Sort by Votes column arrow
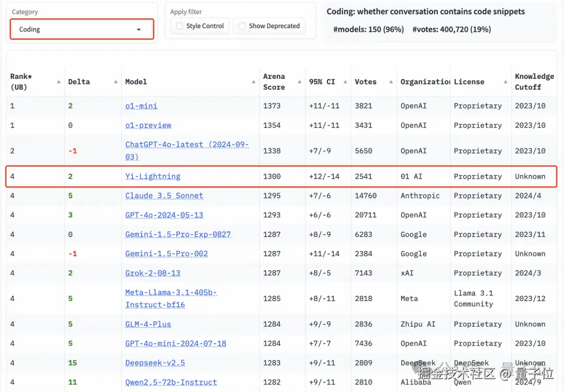 pos(391,82)
